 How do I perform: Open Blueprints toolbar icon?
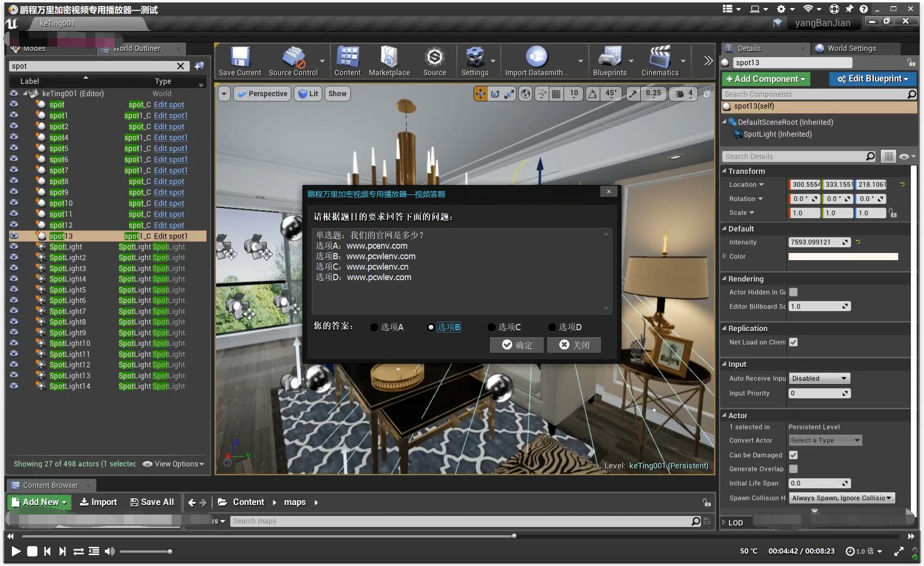pyautogui.click(x=610, y=61)
